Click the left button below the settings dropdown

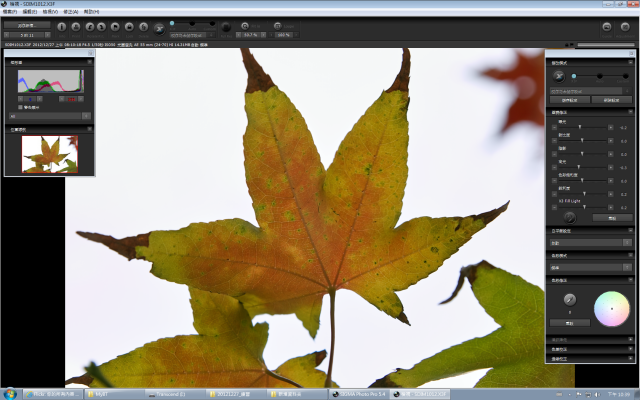coord(570,100)
